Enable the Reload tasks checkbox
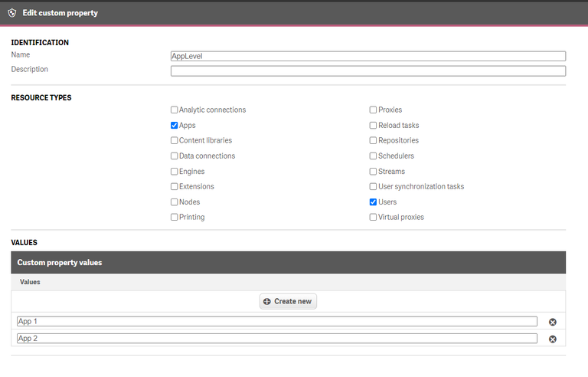 pyautogui.click(x=373, y=126)
